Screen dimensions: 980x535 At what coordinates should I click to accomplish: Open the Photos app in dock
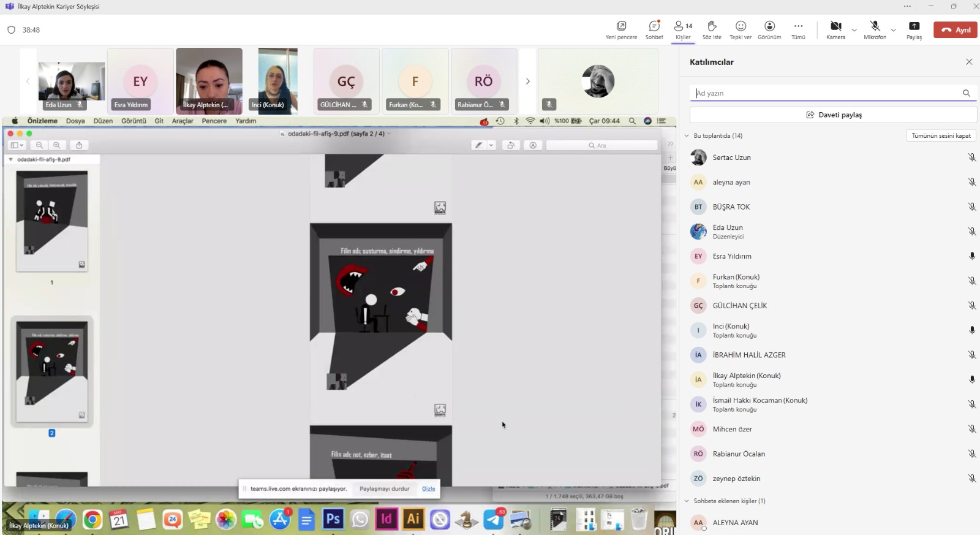tap(226, 520)
